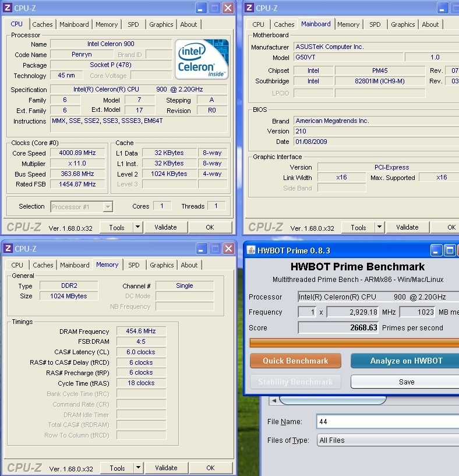Open the Processor #1 selection dropdown
The height and width of the screenshot is (476, 459).
[107, 207]
